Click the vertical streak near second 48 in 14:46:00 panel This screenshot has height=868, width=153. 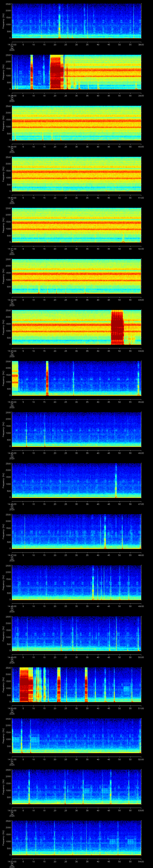(116, 480)
